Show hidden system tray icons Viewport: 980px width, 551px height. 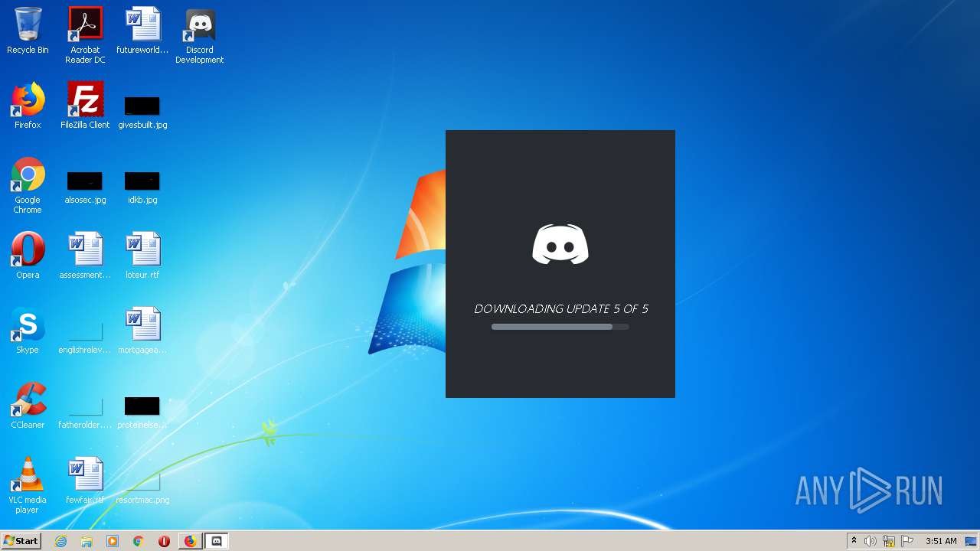pyautogui.click(x=854, y=541)
